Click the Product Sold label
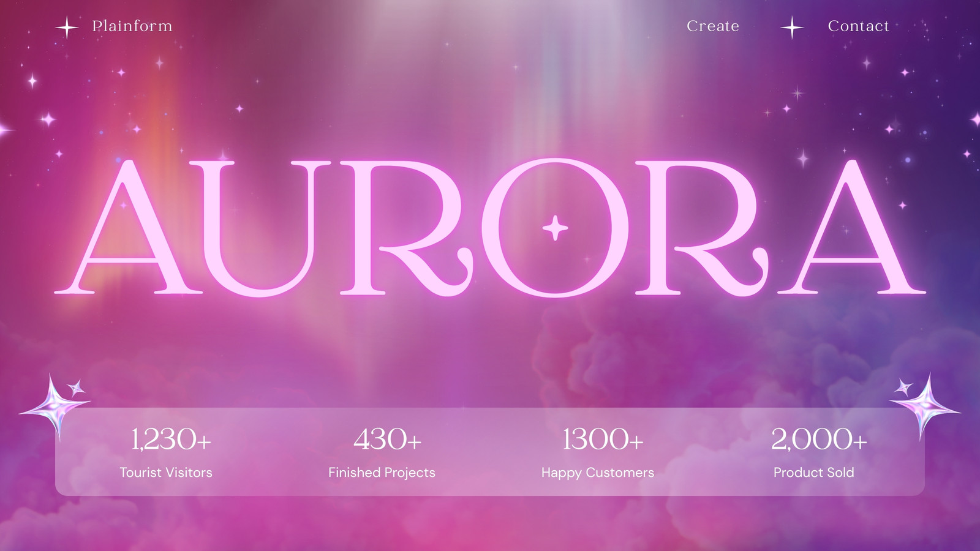 (813, 473)
